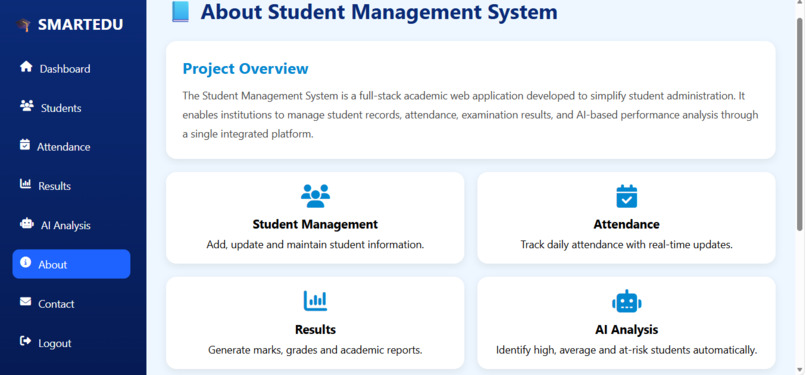Click the Attendance calendar icon in sidebar
The height and width of the screenshot is (375, 806).
pos(25,145)
